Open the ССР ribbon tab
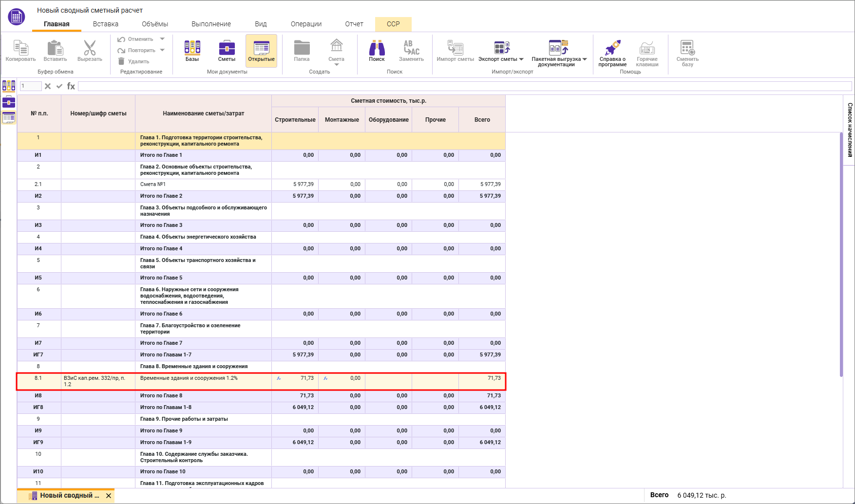 [x=393, y=24]
